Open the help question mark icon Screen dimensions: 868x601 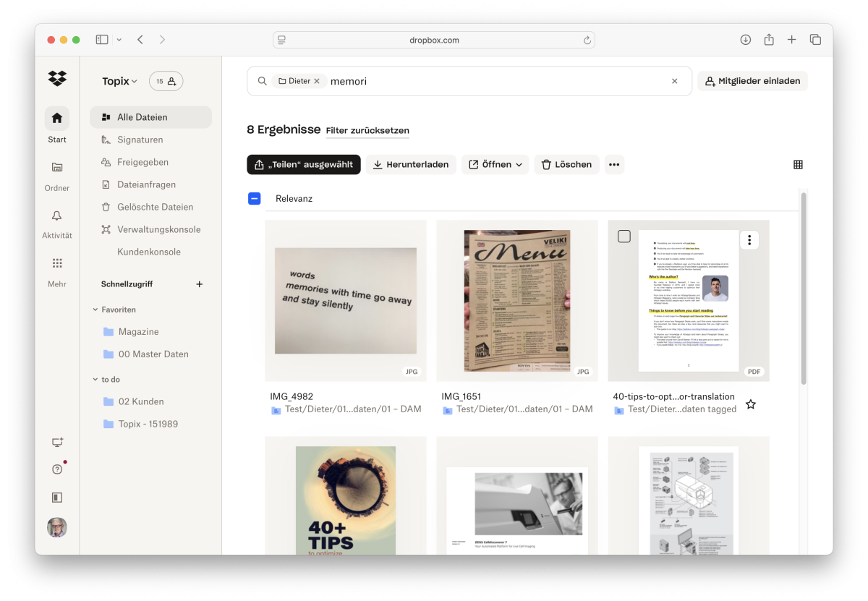point(57,469)
